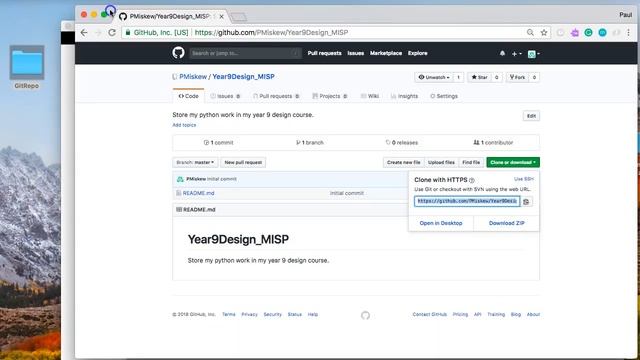Click Issues in top navigation
Screen dimensions: 640x360
pos(356,53)
